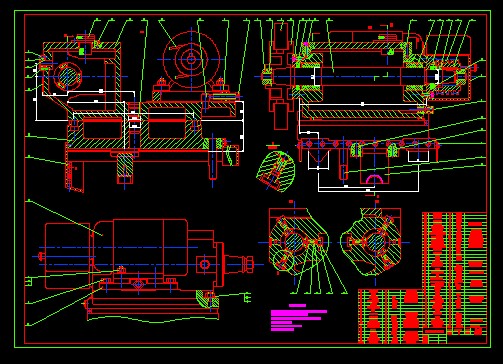Click the parts list table at bottom right
Image resolution: width=503 pixels, height=364 pixels.
423,278
